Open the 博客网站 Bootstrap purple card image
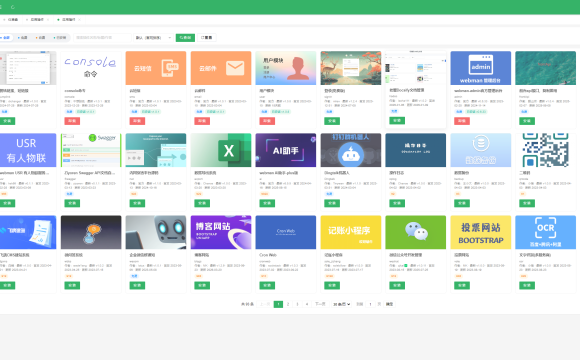Viewport: 580px width, 360px height. pos(221,232)
